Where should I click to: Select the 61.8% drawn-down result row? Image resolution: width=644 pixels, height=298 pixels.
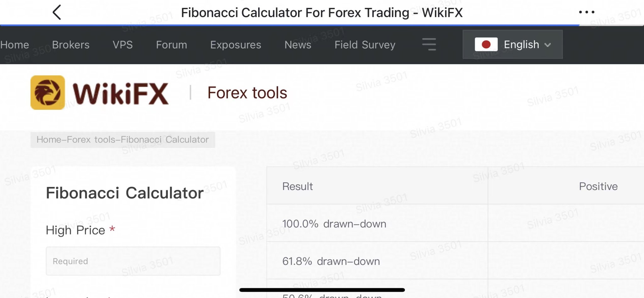(455, 261)
